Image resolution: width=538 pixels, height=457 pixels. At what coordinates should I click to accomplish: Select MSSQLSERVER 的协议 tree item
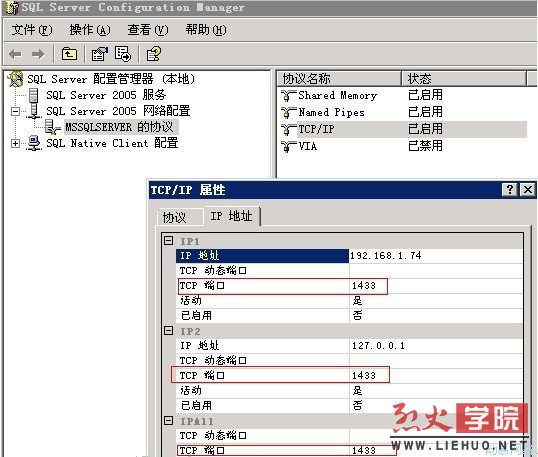[121, 127]
